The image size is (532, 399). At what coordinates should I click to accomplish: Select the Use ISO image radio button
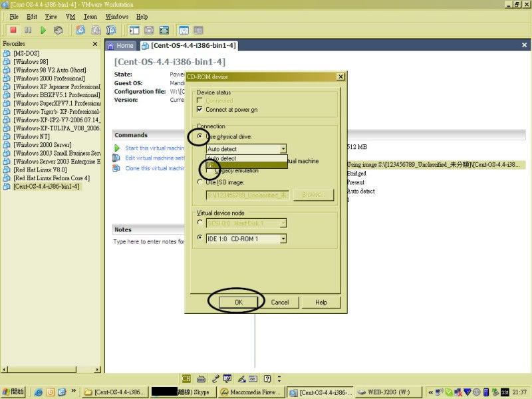click(200, 182)
